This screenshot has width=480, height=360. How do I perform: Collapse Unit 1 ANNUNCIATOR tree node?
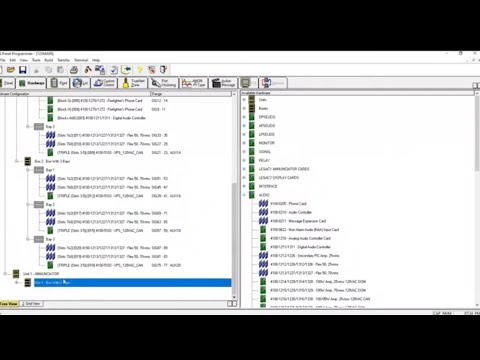(x=5, y=274)
